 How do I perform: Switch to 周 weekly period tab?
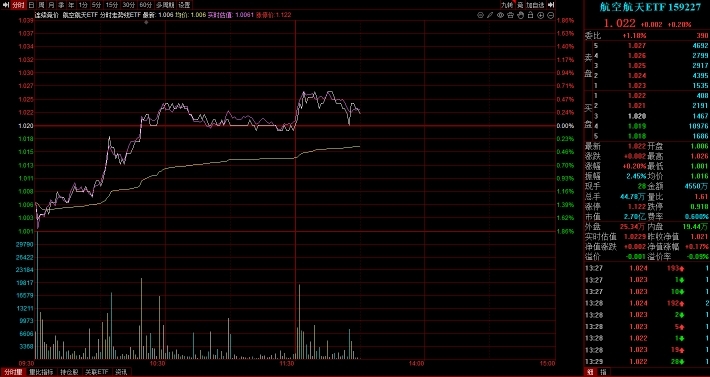41,5
